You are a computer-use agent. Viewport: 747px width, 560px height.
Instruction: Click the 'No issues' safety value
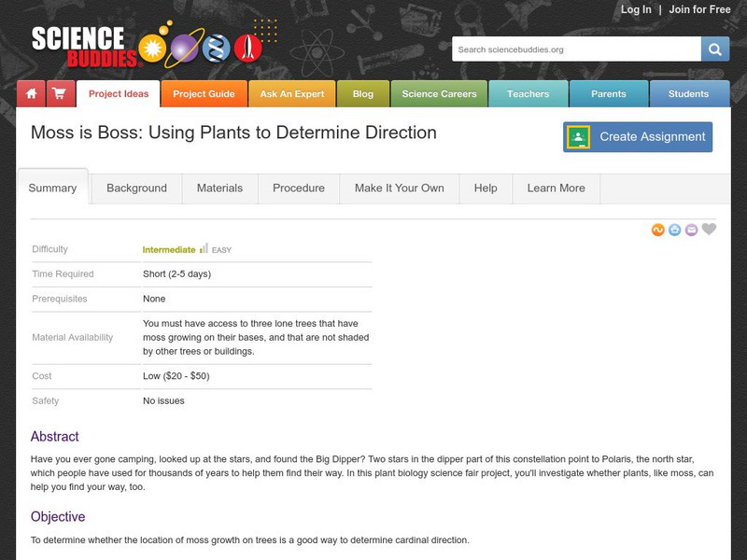tap(163, 401)
